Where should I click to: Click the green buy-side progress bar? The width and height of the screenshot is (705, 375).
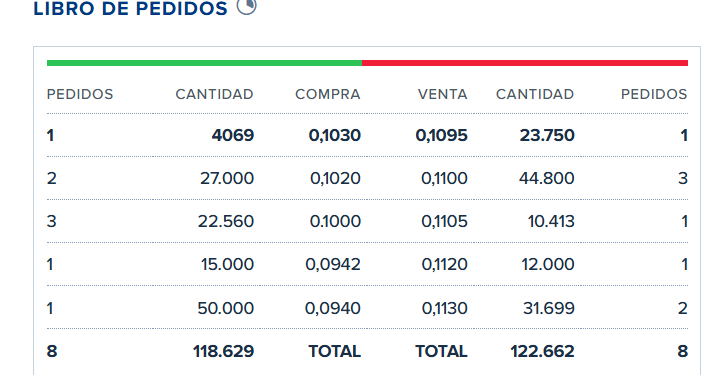(204, 63)
